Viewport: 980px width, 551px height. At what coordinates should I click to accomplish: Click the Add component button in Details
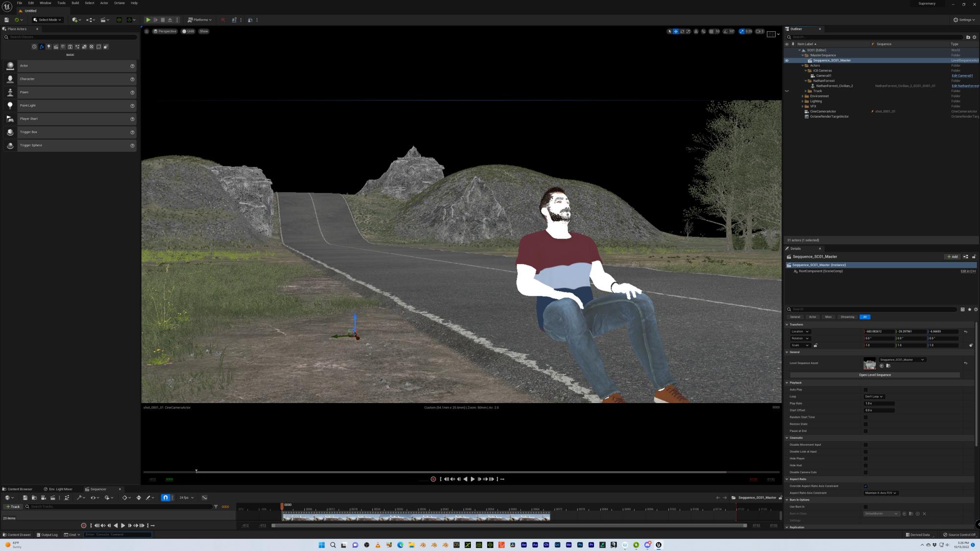coord(952,257)
